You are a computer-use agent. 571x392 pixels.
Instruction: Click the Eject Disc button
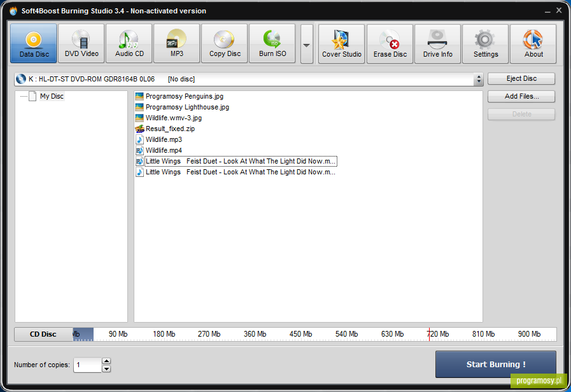521,79
